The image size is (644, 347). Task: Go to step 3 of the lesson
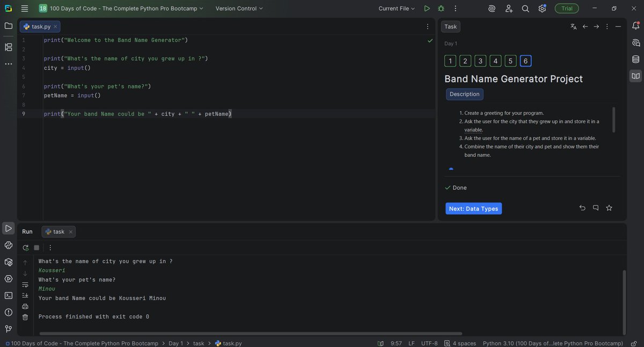click(x=480, y=61)
